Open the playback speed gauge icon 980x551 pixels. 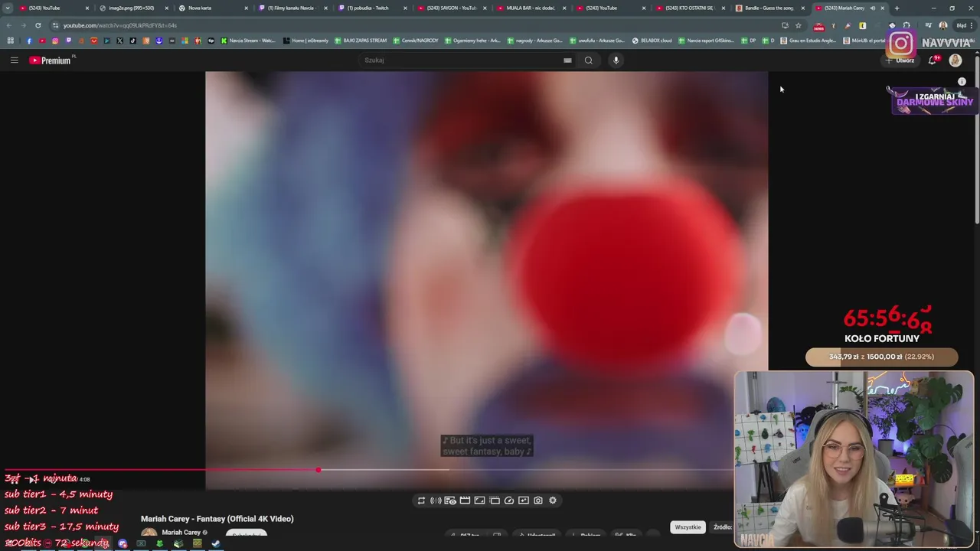(x=509, y=500)
